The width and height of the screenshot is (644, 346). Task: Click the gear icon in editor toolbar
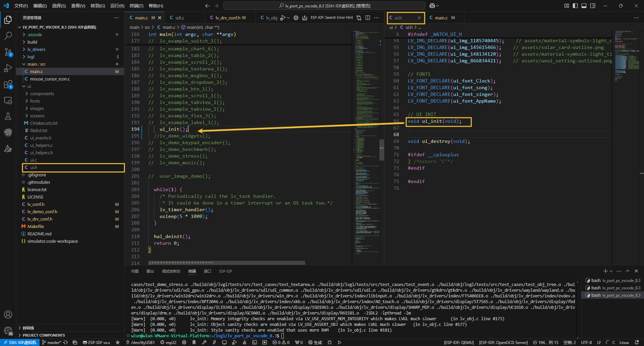click(296, 18)
